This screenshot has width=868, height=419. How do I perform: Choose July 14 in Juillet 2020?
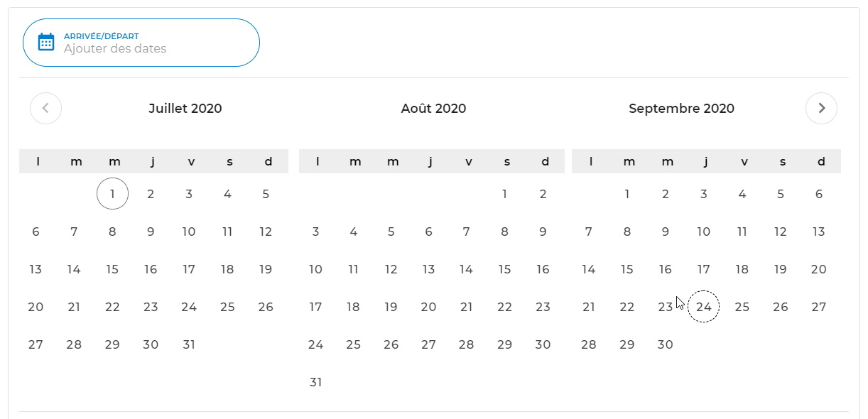(x=74, y=269)
